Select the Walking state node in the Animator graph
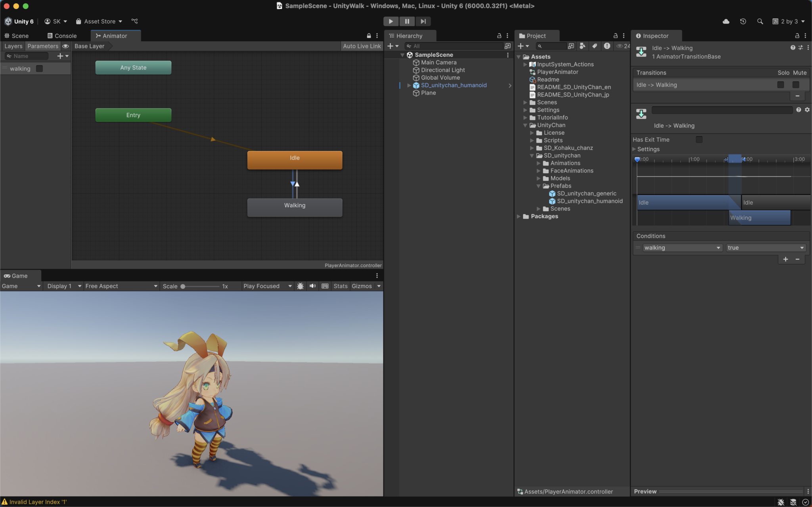 [x=294, y=207]
